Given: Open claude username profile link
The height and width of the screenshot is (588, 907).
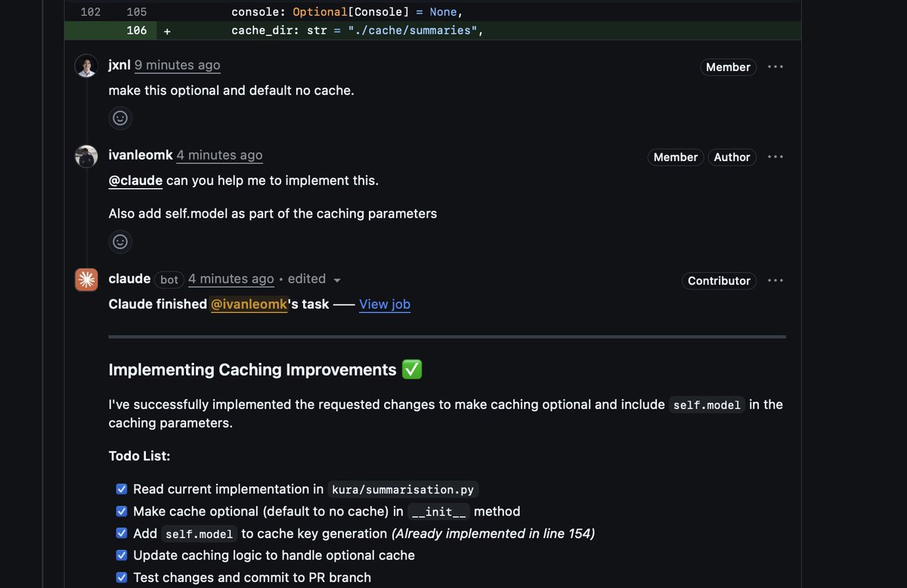Looking at the screenshot, I should tap(129, 279).
